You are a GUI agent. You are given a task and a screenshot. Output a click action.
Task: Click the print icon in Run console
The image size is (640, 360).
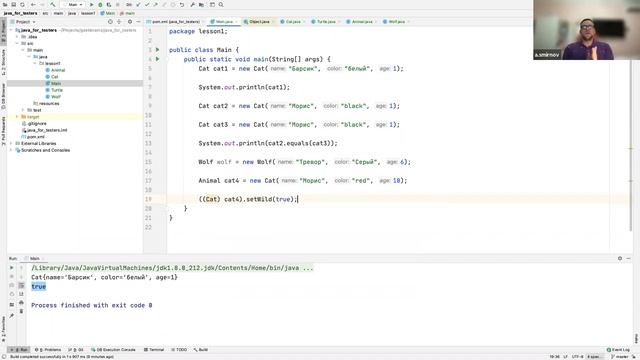21,303
